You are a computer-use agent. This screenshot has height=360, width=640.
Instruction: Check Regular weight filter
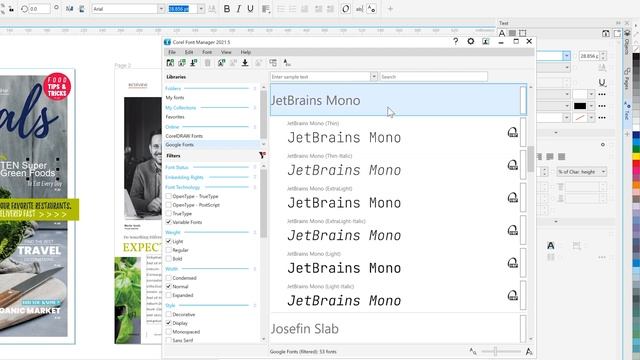tap(169, 250)
